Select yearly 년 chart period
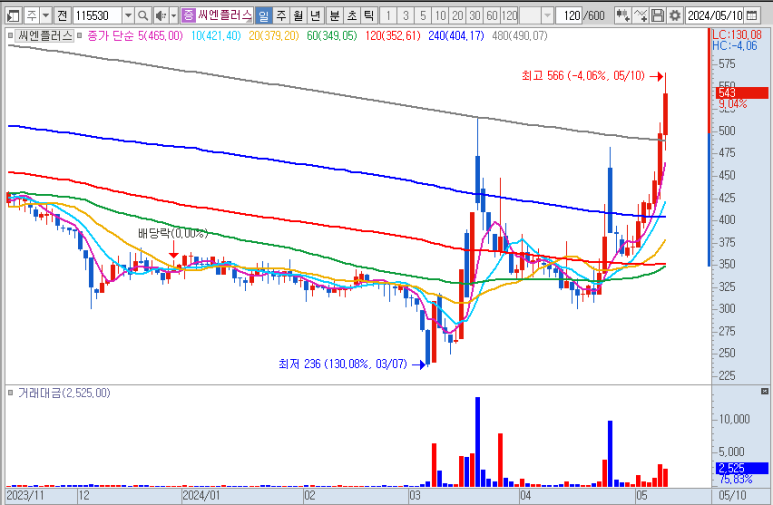The width and height of the screenshot is (773, 505). click(315, 16)
